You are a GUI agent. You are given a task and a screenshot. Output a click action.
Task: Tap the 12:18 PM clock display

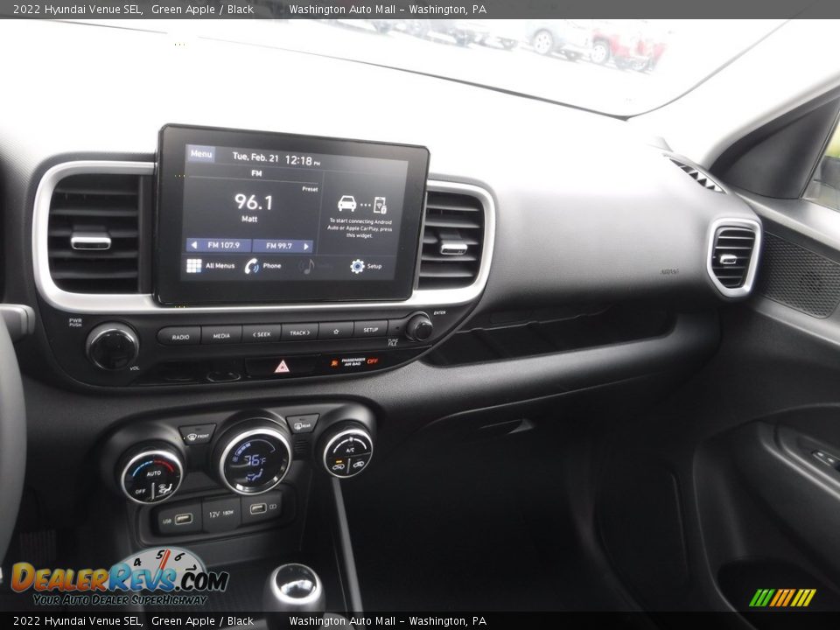coord(302,160)
